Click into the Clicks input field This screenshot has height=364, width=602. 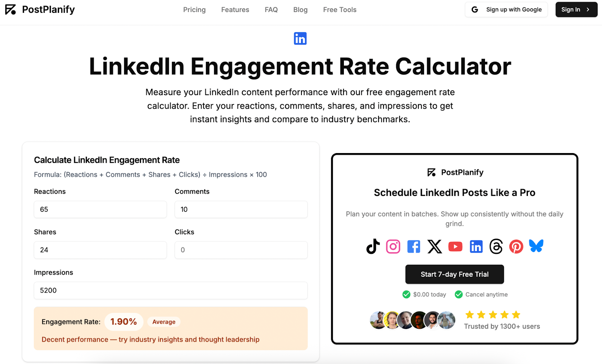tap(241, 250)
